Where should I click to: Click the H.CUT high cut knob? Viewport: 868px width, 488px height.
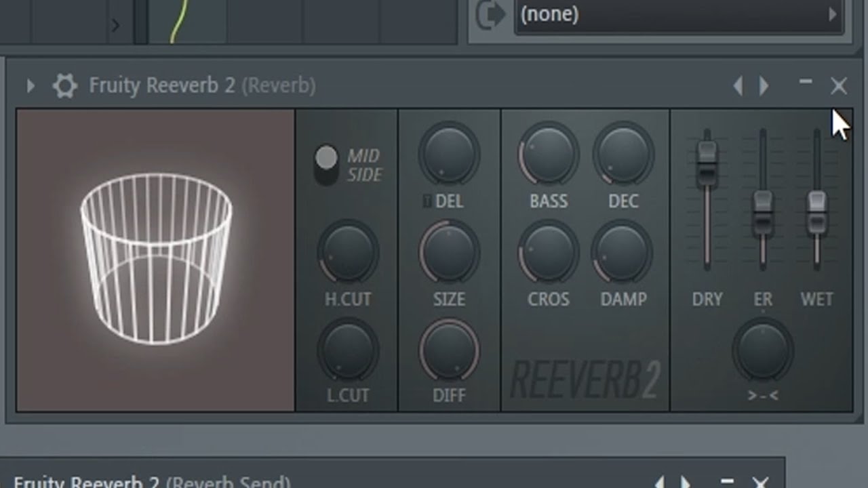pyautogui.click(x=348, y=252)
